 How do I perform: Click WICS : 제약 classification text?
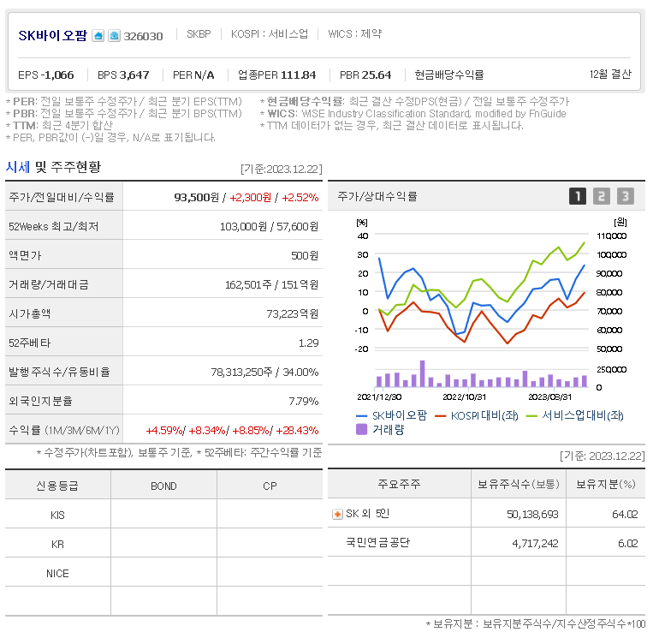pos(354,34)
